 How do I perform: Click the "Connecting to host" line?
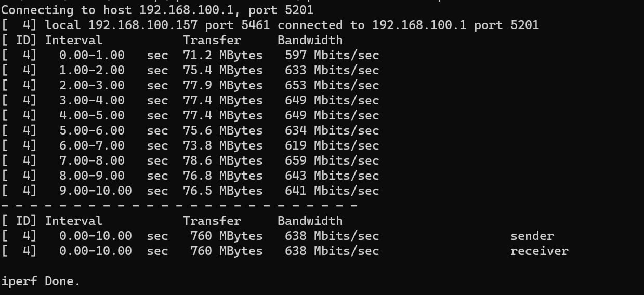[x=157, y=10]
